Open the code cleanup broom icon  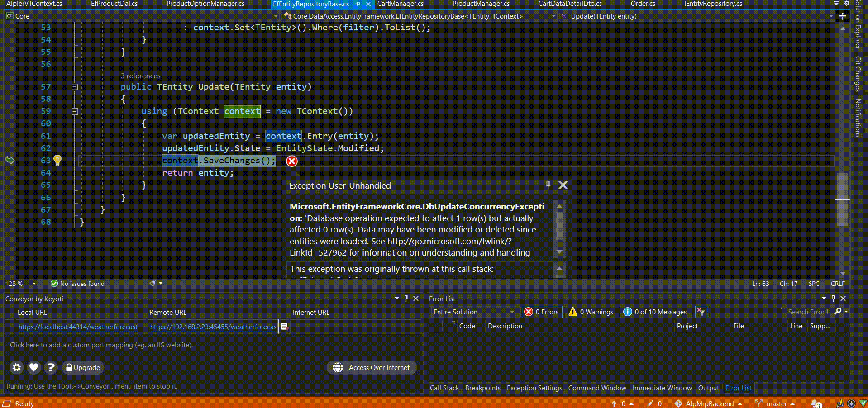point(153,284)
